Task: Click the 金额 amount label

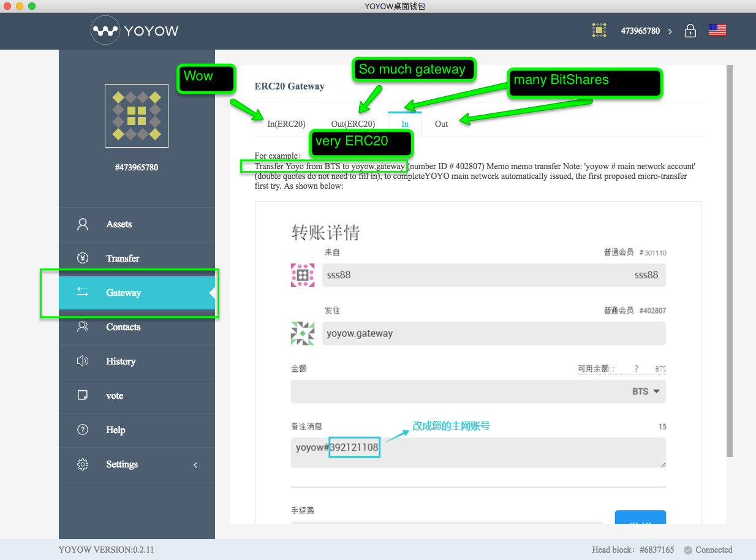Action: [299, 369]
